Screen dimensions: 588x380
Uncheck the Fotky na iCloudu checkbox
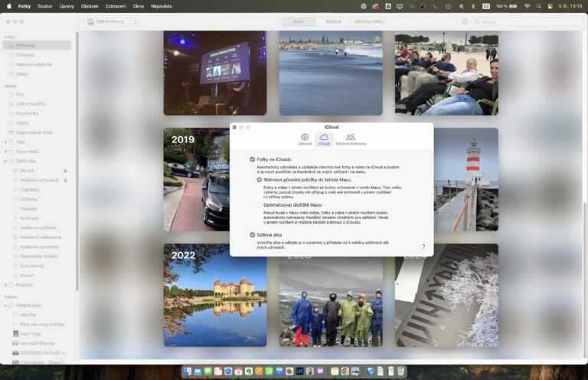tap(253, 159)
